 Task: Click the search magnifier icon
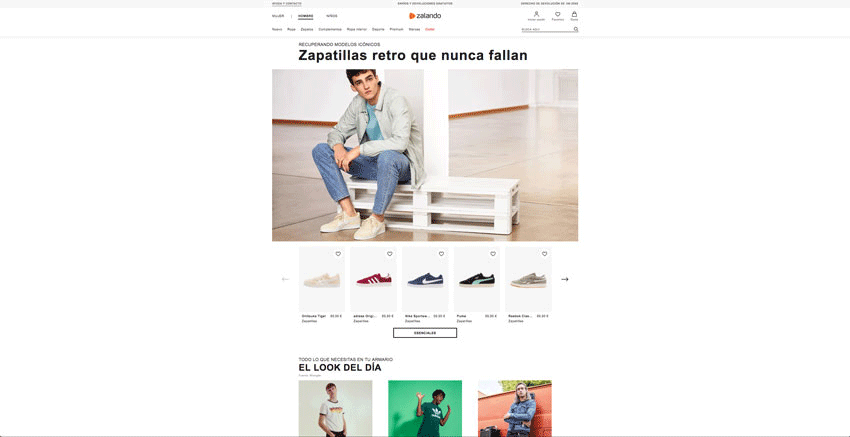576,29
